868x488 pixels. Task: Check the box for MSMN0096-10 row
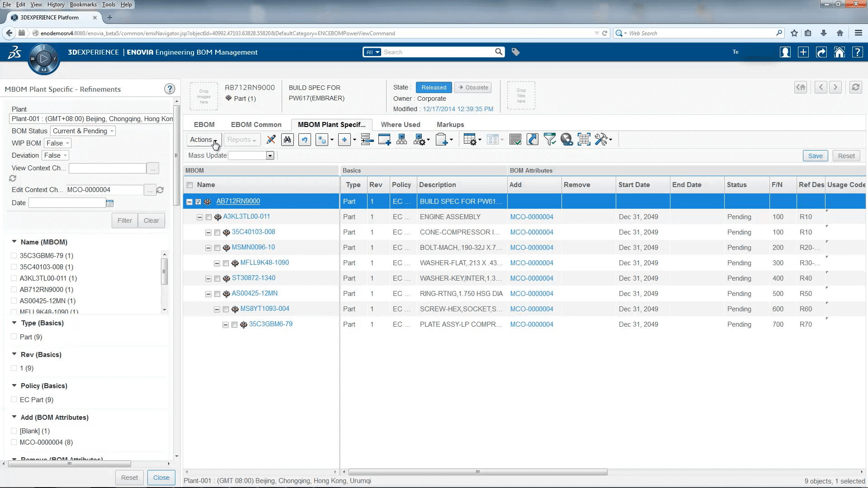217,248
